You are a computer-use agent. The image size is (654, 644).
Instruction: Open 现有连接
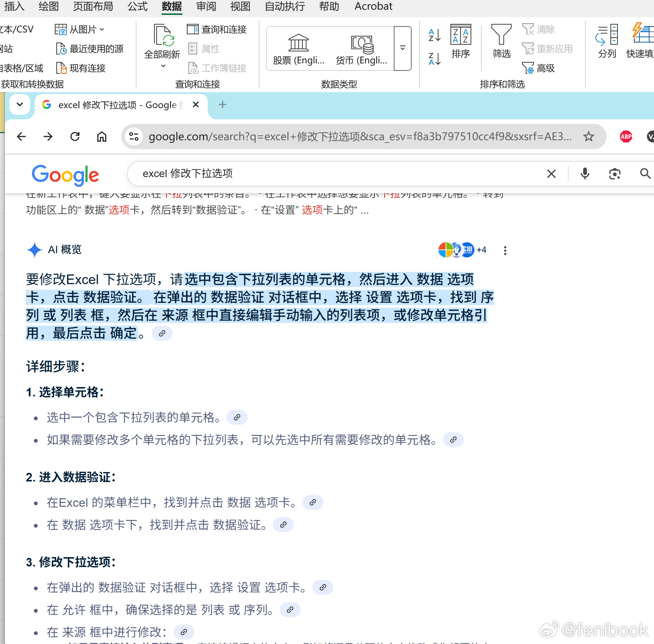coord(81,68)
